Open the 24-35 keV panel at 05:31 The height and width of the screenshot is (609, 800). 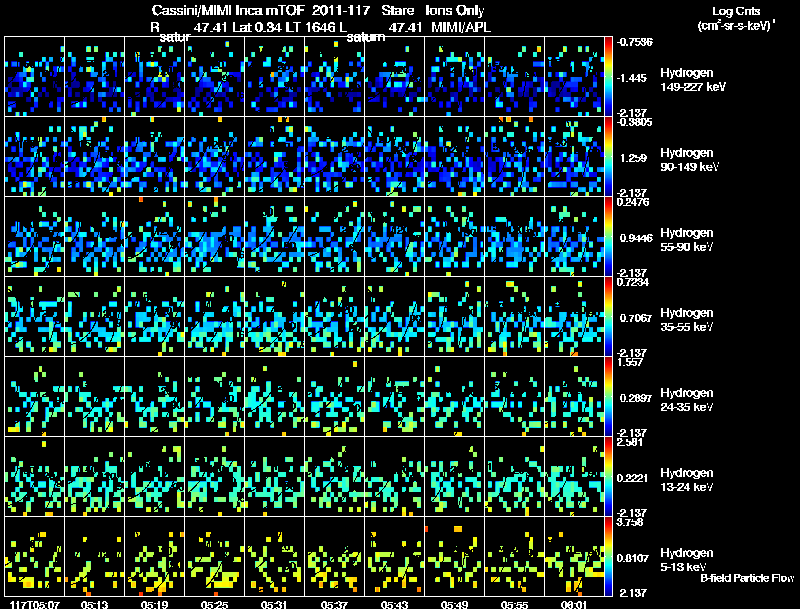274,396
